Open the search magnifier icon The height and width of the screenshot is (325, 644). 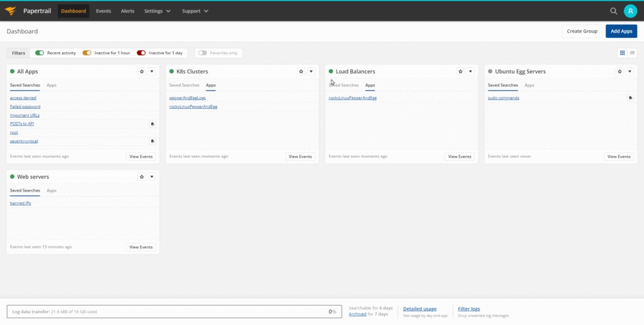[x=614, y=11]
